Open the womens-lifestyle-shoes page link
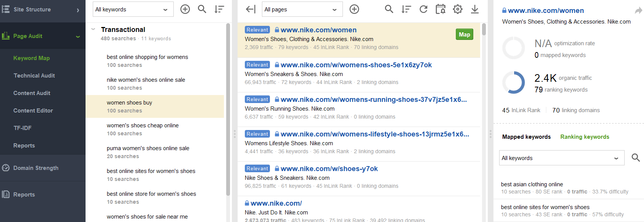The height and width of the screenshot is (222, 644). click(375, 134)
